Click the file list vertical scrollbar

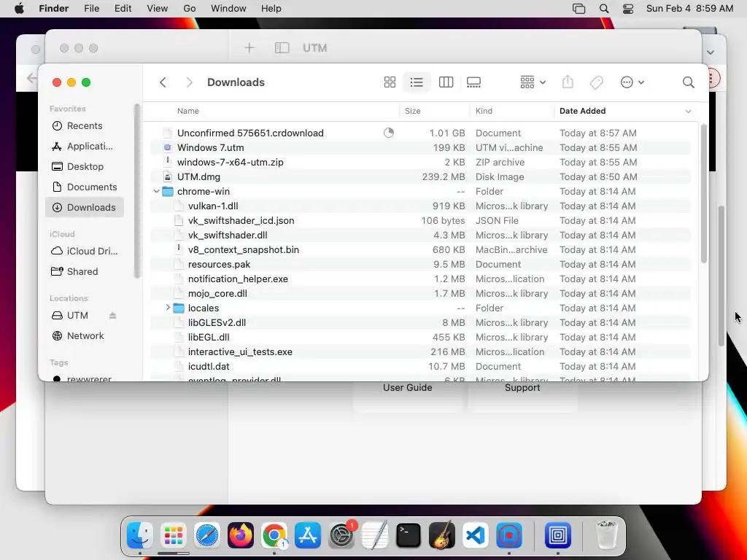click(x=704, y=192)
